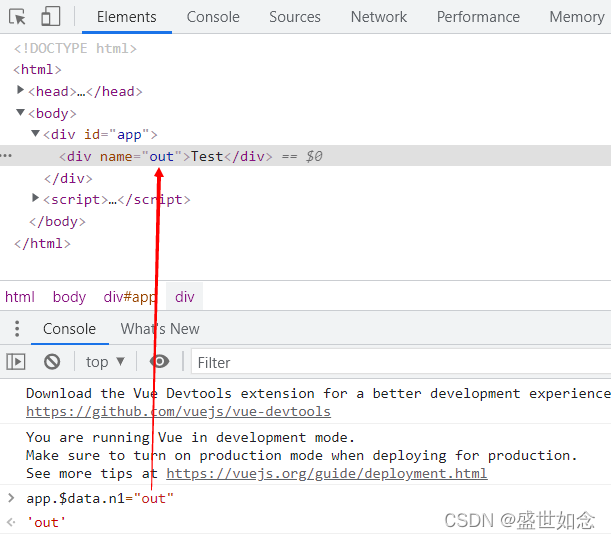The width and height of the screenshot is (611, 540).
Task: Open the drawer three-dot menu icon
Action: [17, 328]
